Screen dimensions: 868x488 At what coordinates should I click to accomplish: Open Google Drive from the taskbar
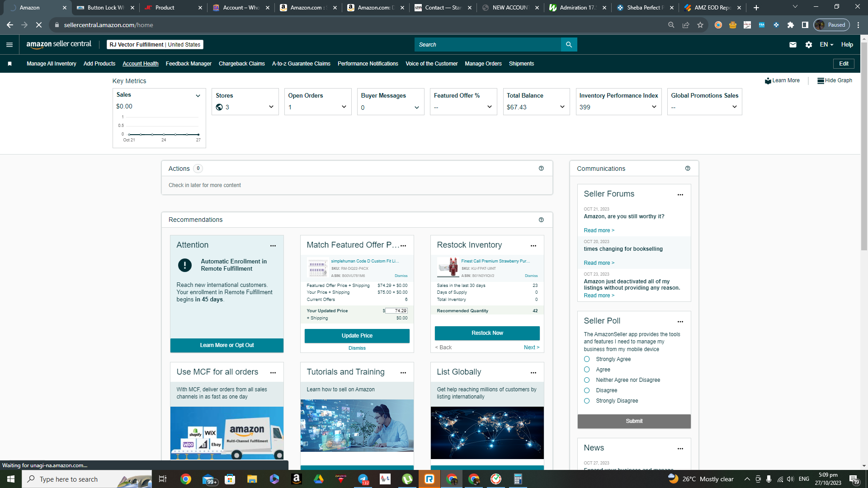(319, 479)
